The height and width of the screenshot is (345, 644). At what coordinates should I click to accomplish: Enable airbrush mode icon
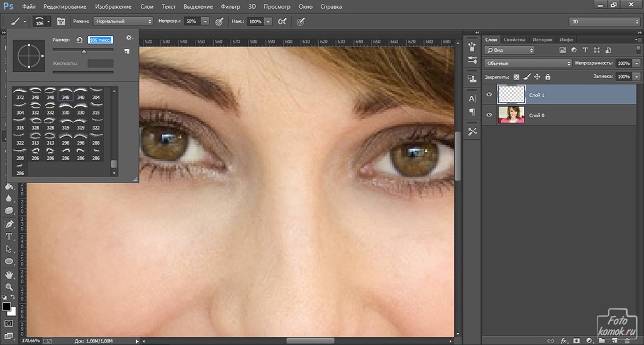[x=282, y=21]
